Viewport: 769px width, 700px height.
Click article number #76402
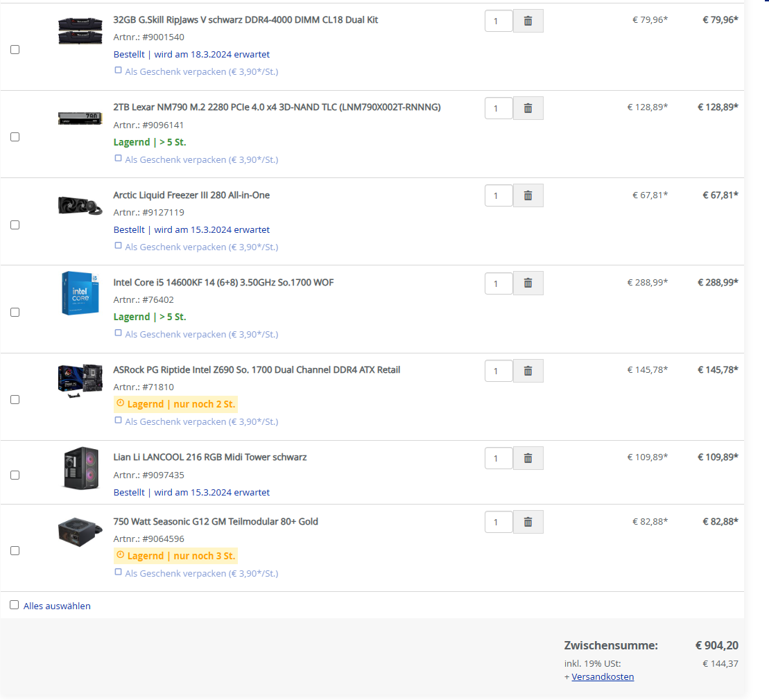point(158,299)
